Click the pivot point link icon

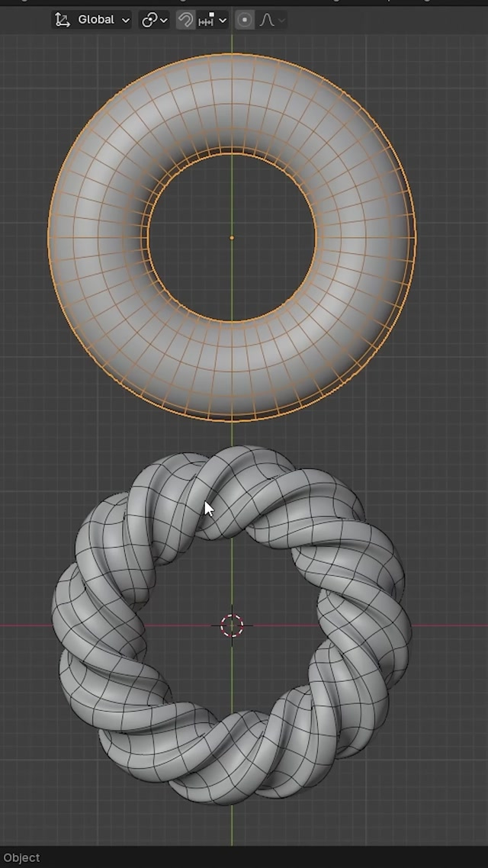click(x=151, y=20)
